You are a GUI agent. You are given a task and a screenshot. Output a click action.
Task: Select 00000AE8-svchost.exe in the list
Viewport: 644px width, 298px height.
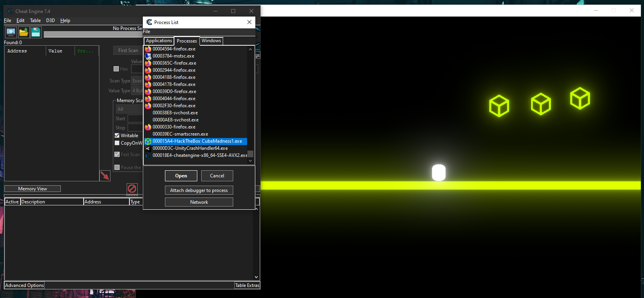tap(196, 120)
